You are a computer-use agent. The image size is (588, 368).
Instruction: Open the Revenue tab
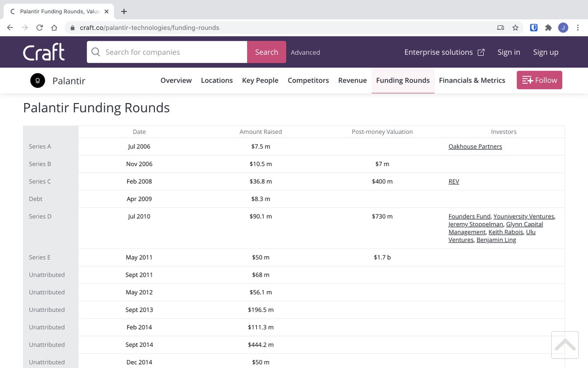click(x=352, y=80)
